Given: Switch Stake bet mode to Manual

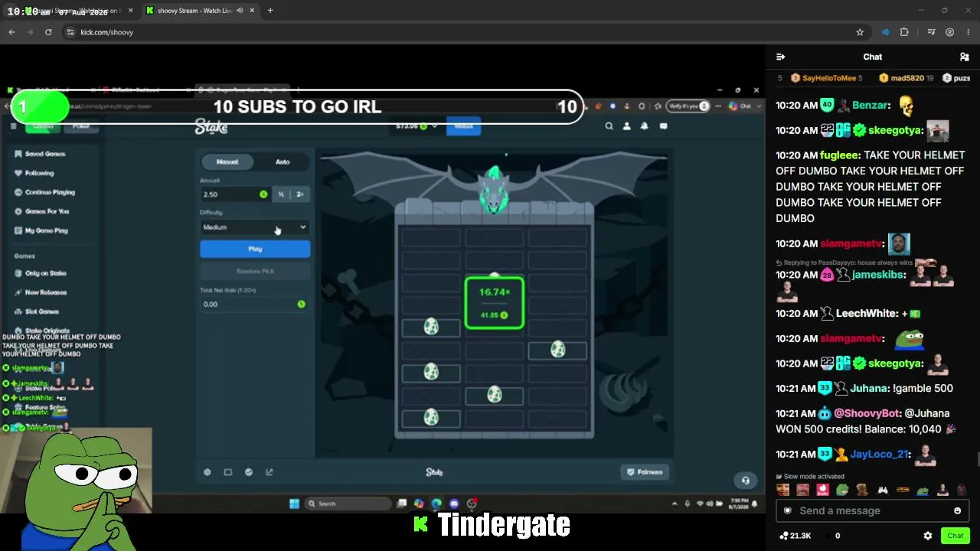Looking at the screenshot, I should 227,161.
